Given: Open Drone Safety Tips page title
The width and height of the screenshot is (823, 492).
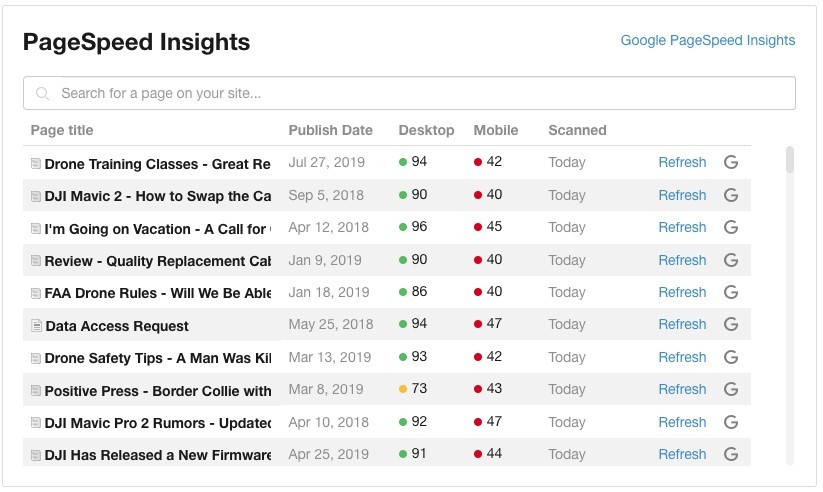Looking at the screenshot, I should (x=157, y=359).
